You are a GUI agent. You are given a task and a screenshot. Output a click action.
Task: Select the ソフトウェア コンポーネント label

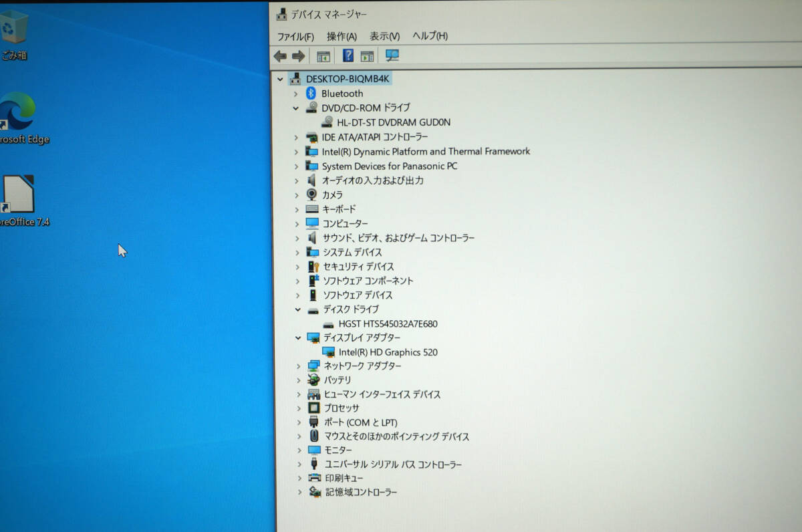[x=368, y=281]
